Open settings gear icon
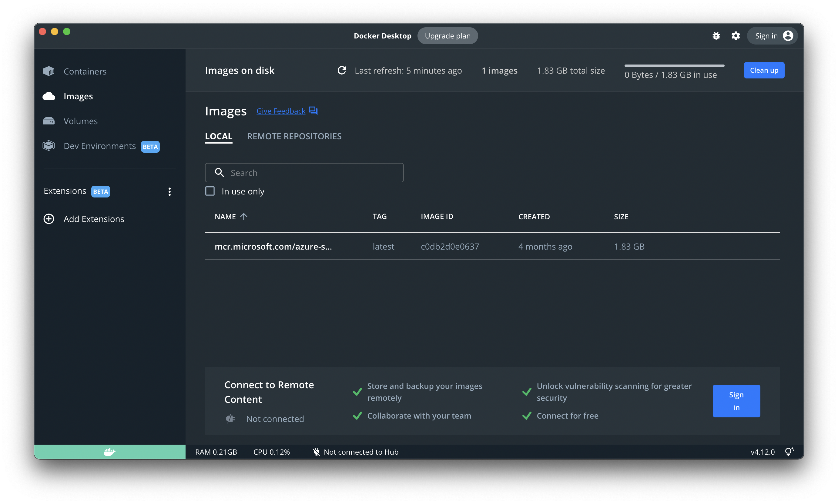The height and width of the screenshot is (504, 838). pos(736,36)
